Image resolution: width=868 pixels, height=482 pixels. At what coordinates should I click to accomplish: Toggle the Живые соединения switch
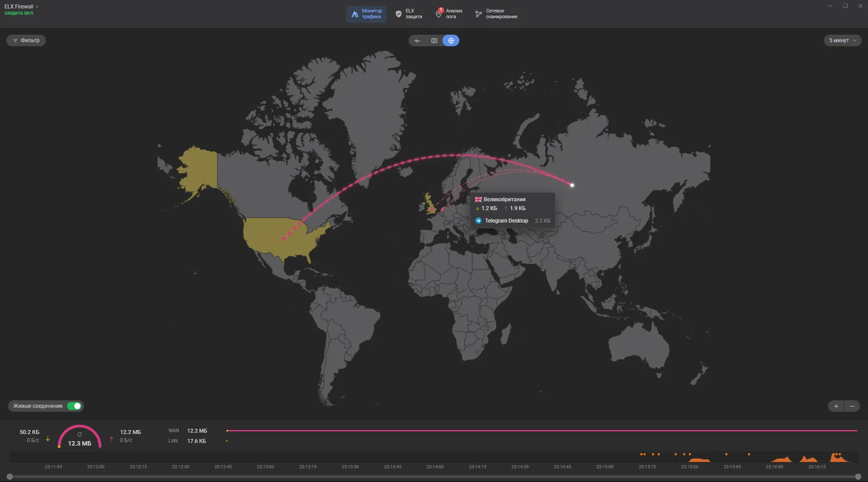tap(74, 406)
